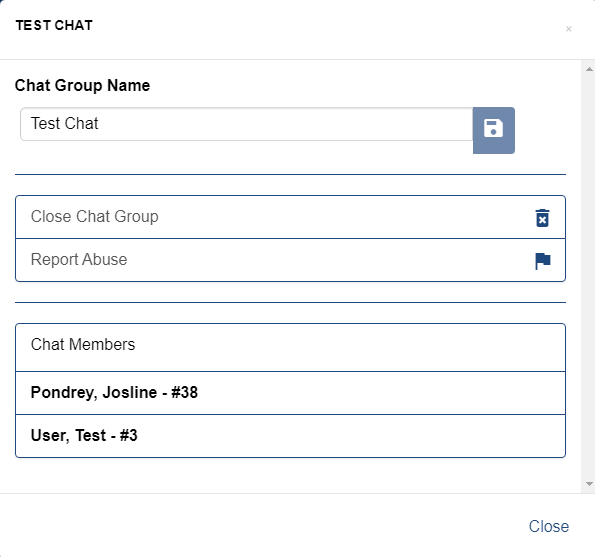Click the TEST CHAT dialog title

click(54, 25)
